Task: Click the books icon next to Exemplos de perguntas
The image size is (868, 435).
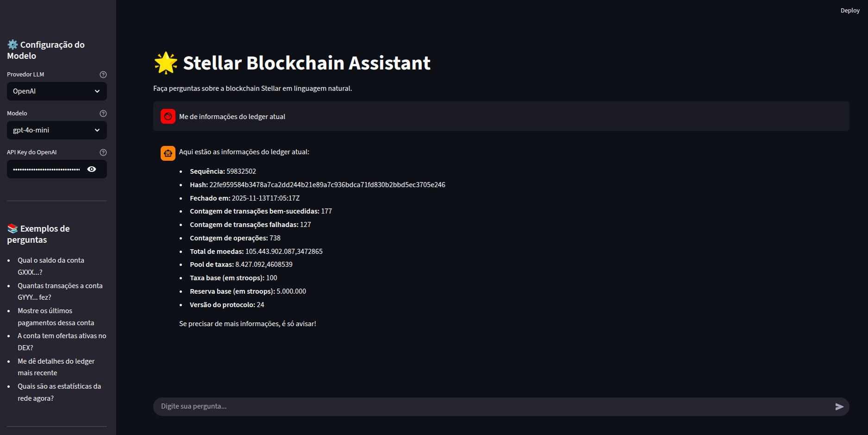Action: click(12, 228)
